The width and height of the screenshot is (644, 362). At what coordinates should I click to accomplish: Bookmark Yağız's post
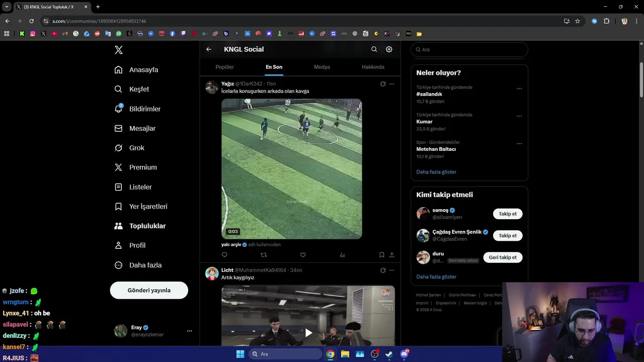pos(382,255)
